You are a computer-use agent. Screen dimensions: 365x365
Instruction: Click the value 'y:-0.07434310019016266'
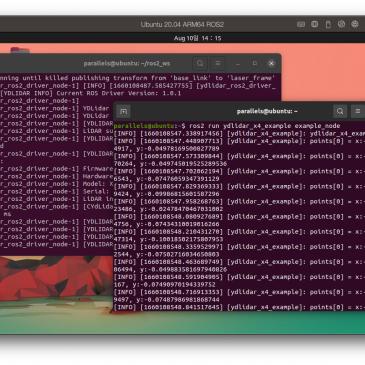pyautogui.click(x=178, y=224)
